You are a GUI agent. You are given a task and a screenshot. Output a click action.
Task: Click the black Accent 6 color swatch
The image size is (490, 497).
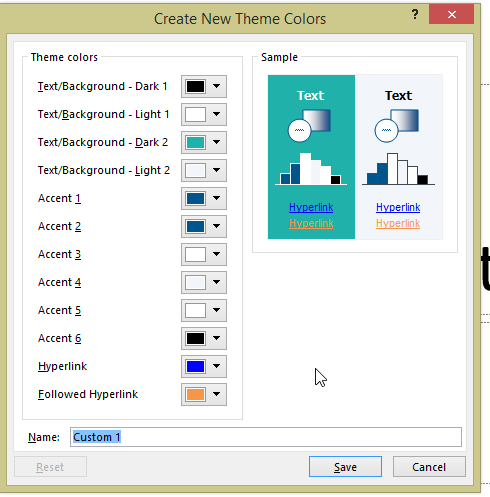point(195,338)
